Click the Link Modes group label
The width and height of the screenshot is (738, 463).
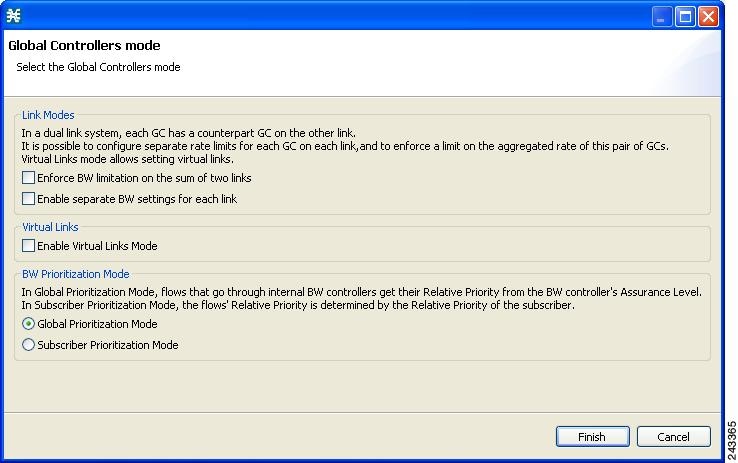(48, 116)
